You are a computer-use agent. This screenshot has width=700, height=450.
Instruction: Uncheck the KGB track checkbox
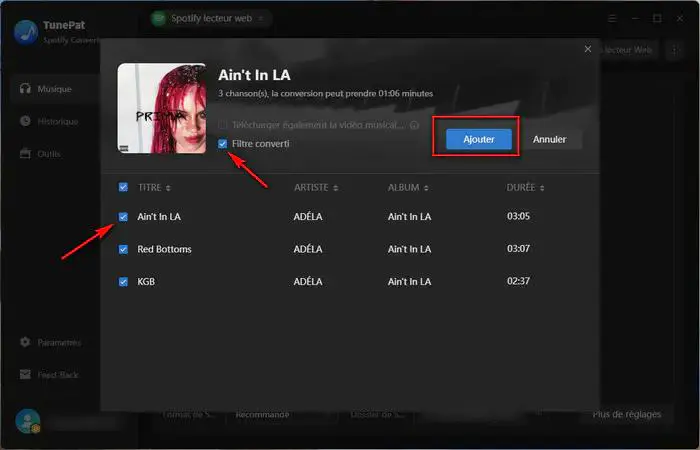[x=123, y=282]
